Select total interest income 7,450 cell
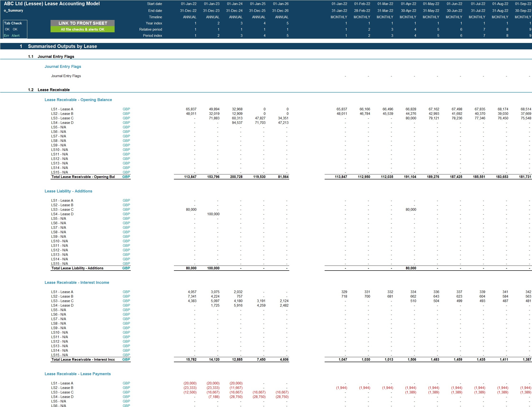 (x=261, y=359)
